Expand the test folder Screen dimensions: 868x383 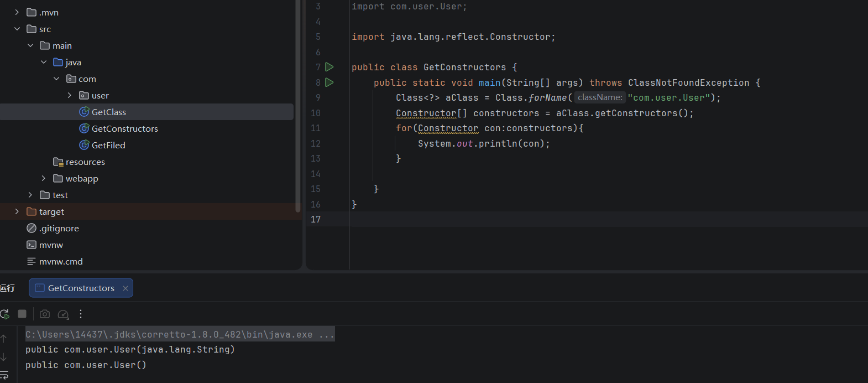pos(30,195)
